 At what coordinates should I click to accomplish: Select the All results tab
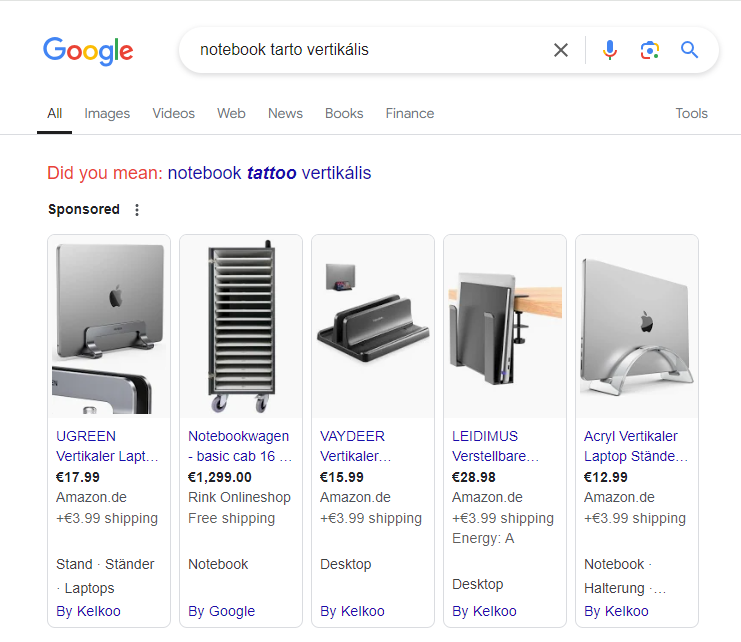(x=54, y=113)
